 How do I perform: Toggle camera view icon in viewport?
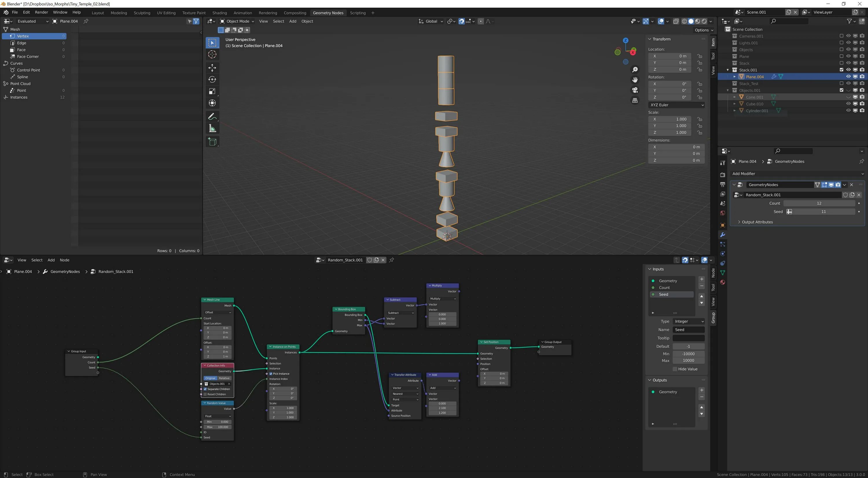tap(635, 90)
